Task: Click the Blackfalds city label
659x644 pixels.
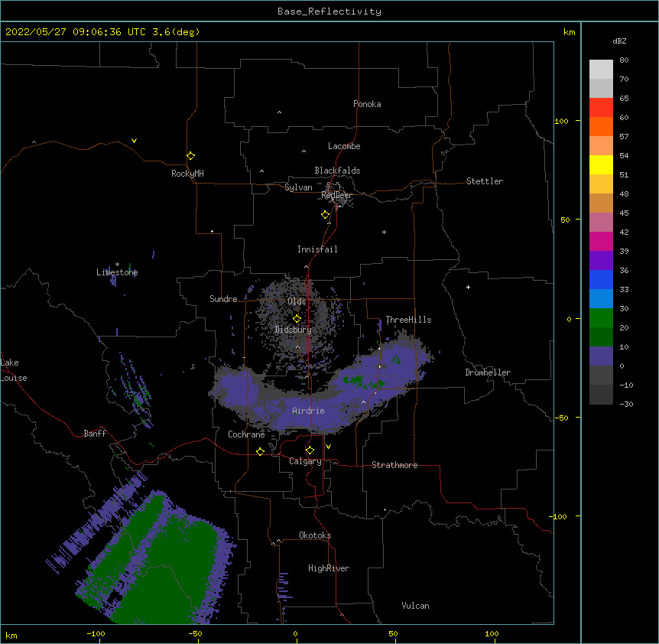Action: [337, 171]
